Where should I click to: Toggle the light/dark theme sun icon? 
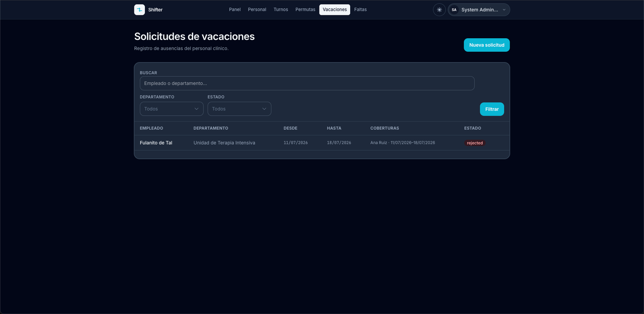(x=439, y=10)
